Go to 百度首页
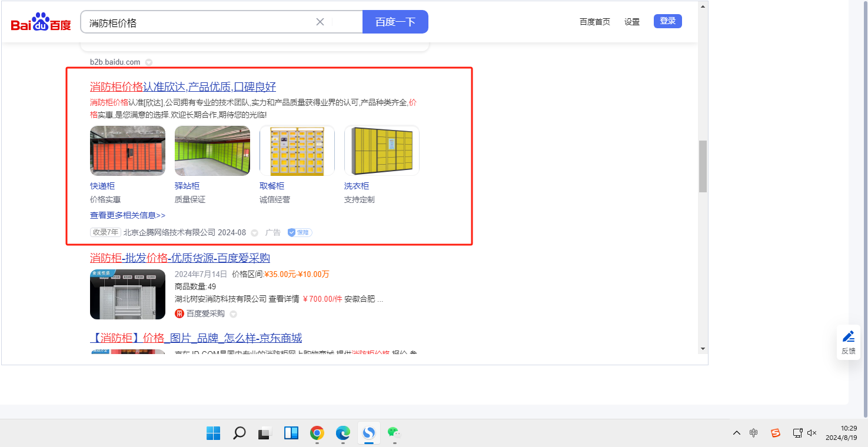Image resolution: width=868 pixels, height=447 pixels. tap(595, 22)
